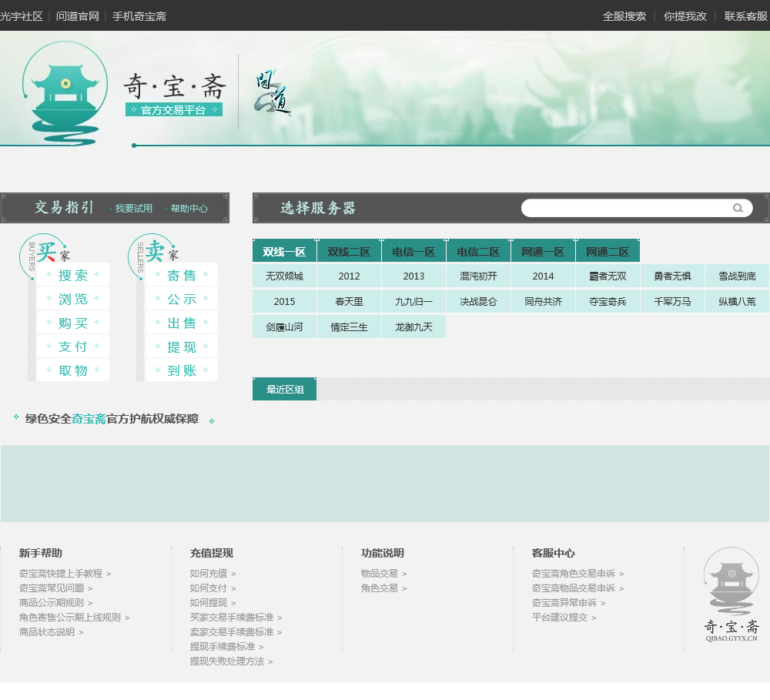
Task: Click the 问道 calligraphy game logo
Action: [x=272, y=92]
